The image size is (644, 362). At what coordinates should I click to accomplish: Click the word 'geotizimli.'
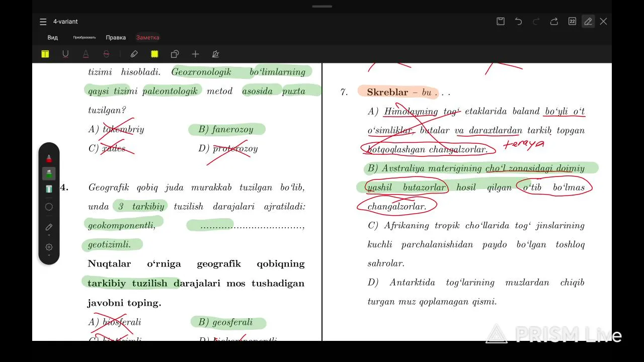tap(109, 245)
